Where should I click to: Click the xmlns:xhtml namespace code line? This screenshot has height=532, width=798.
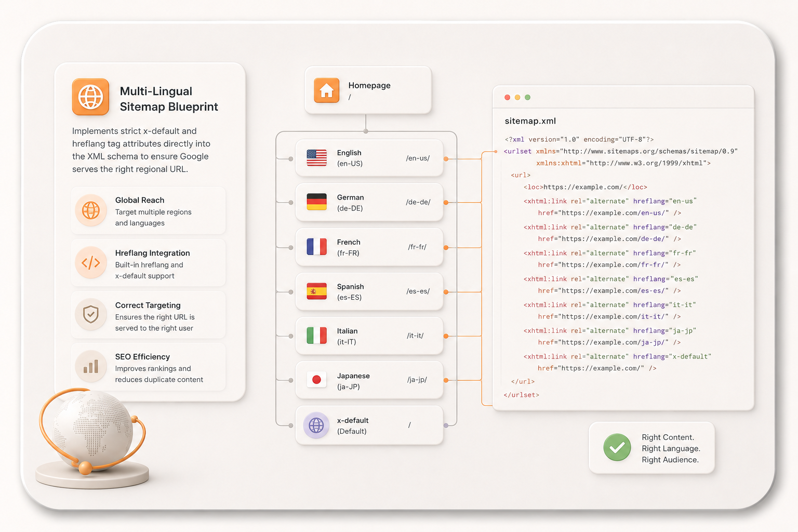click(623, 163)
